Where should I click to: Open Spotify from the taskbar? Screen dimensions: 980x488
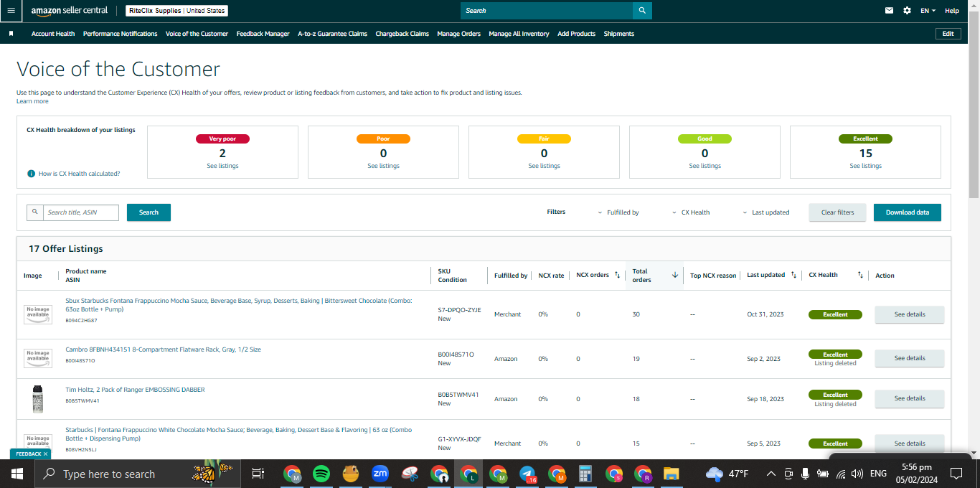coord(321,474)
